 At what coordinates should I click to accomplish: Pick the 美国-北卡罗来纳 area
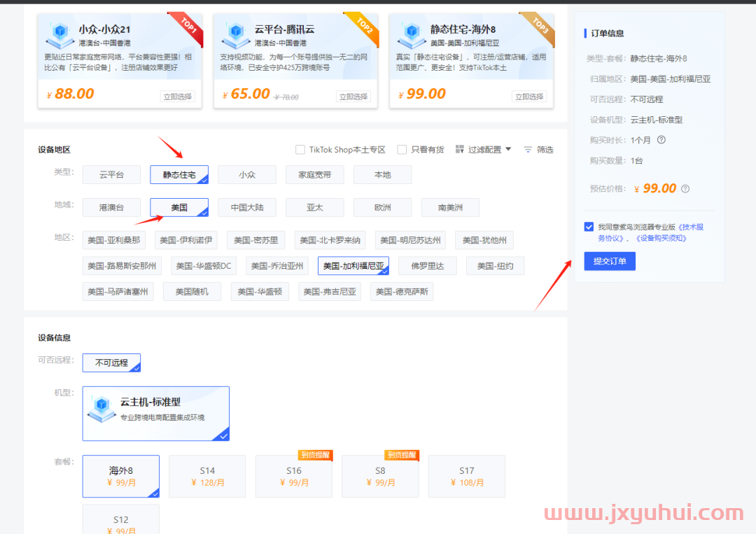pos(330,240)
